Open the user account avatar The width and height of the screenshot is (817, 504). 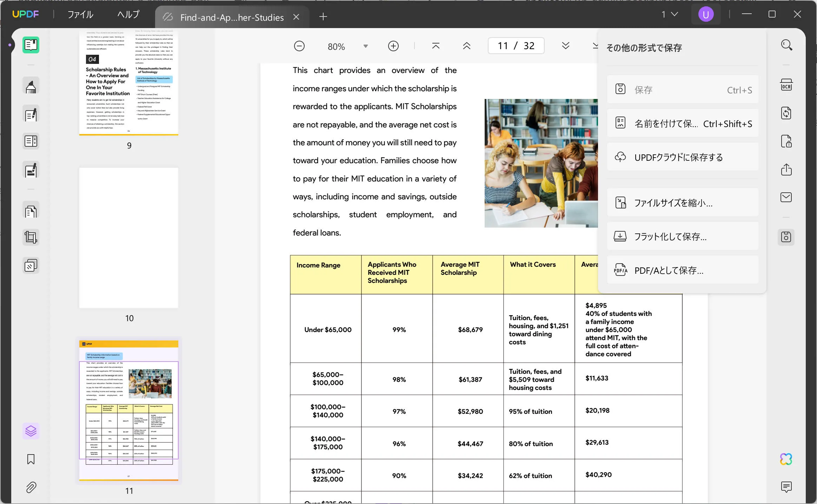pyautogui.click(x=706, y=14)
